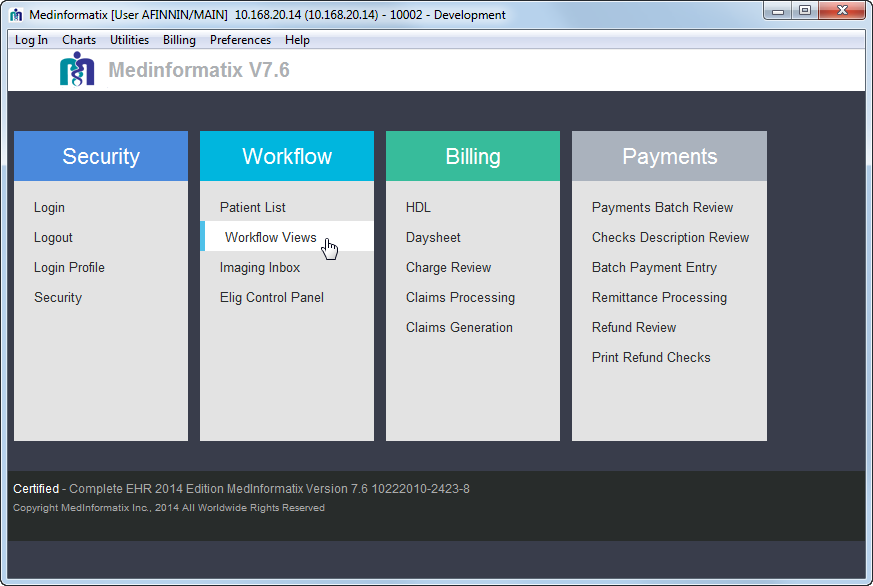The height and width of the screenshot is (586, 873).
Task: Select Logout in Security panel
Action: 53,238
